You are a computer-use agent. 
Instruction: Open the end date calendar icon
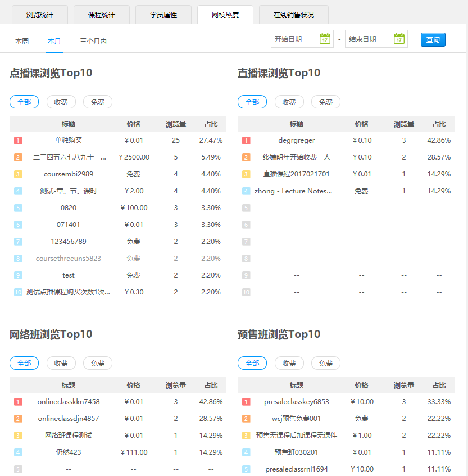pyautogui.click(x=399, y=39)
